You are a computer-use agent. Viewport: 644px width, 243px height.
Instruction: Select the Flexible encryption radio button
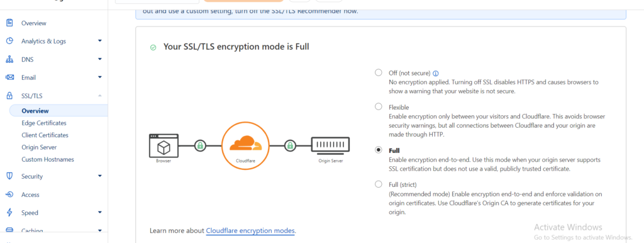point(378,107)
